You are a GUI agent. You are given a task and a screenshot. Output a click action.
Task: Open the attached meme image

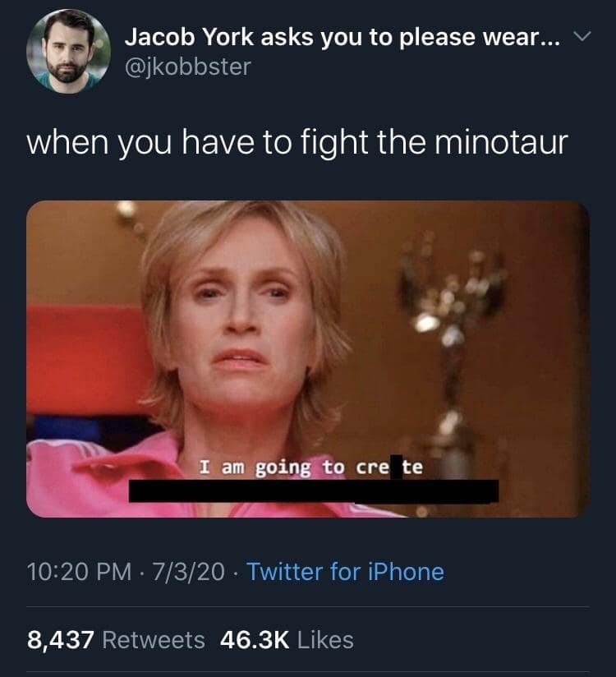(x=308, y=359)
